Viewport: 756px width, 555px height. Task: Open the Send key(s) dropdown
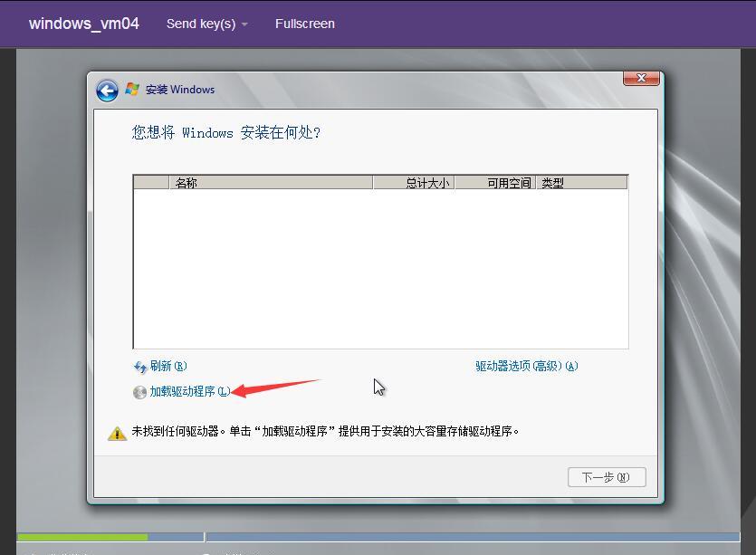[x=206, y=24]
